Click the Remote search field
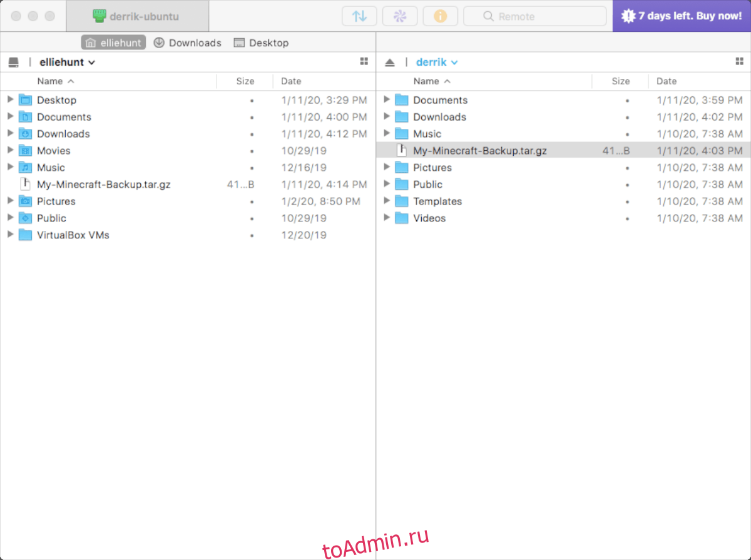Viewport: 751px width, 560px height. [x=534, y=16]
